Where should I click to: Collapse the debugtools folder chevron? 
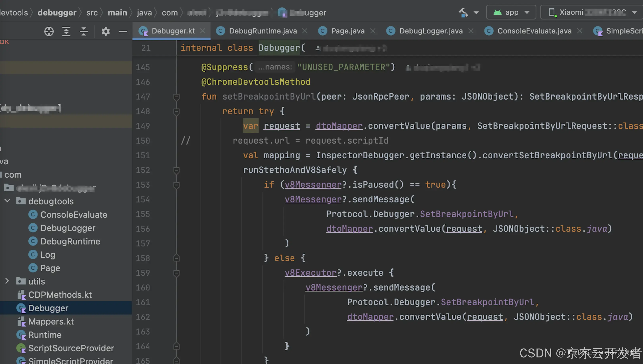point(7,201)
